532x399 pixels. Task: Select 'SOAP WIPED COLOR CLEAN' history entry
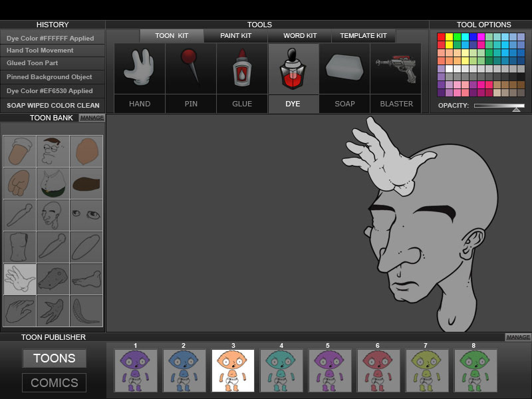pyautogui.click(x=53, y=105)
